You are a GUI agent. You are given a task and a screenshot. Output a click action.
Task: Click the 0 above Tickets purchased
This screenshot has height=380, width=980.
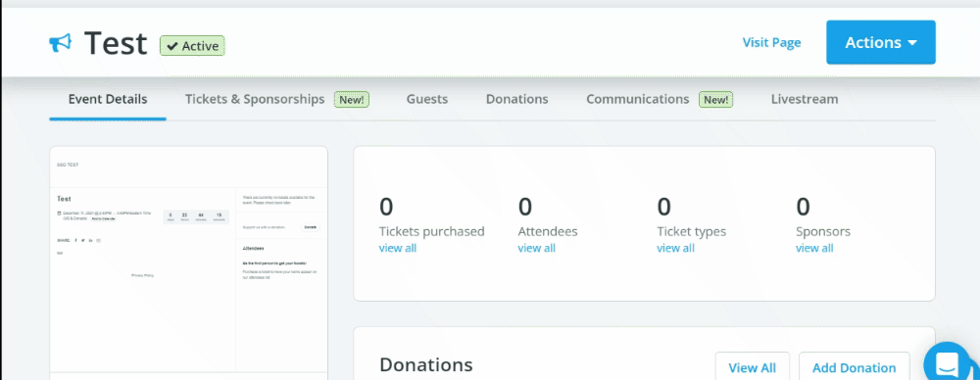[x=386, y=207]
